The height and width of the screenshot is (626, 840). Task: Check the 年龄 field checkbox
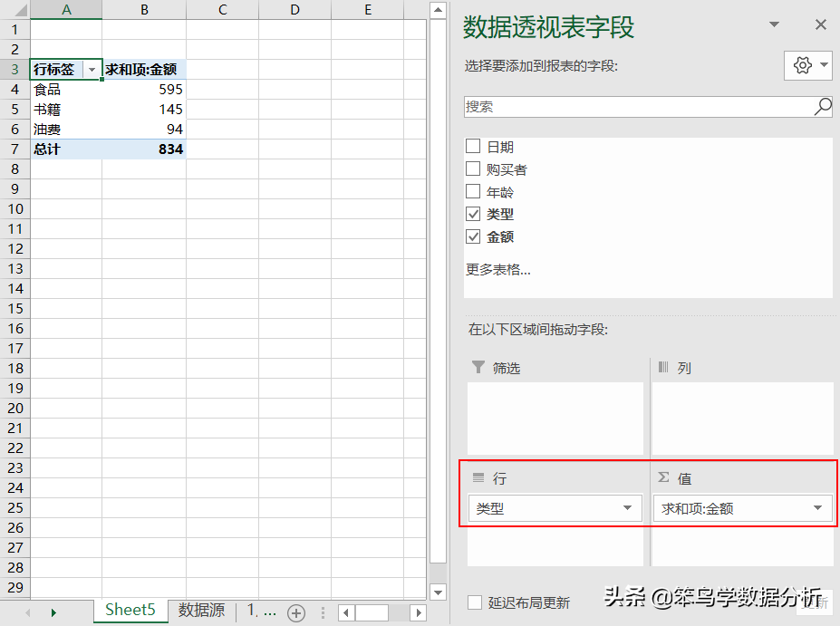(x=473, y=191)
